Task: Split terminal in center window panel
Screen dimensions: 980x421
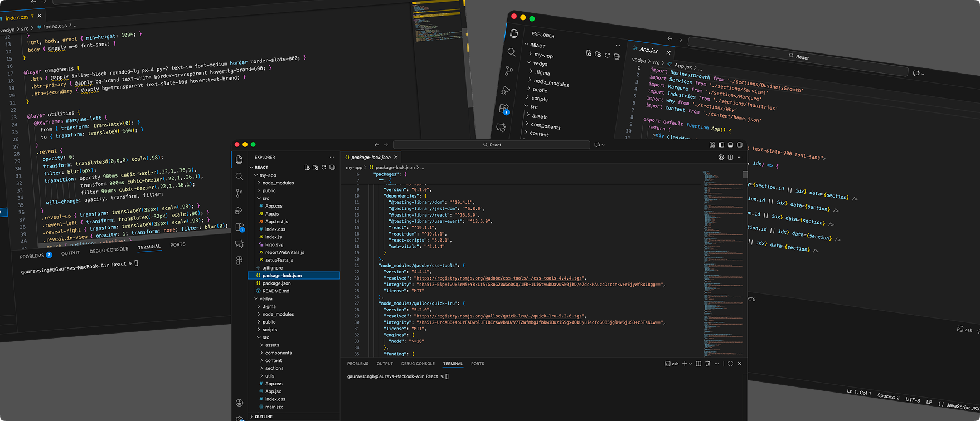Action: click(698, 364)
